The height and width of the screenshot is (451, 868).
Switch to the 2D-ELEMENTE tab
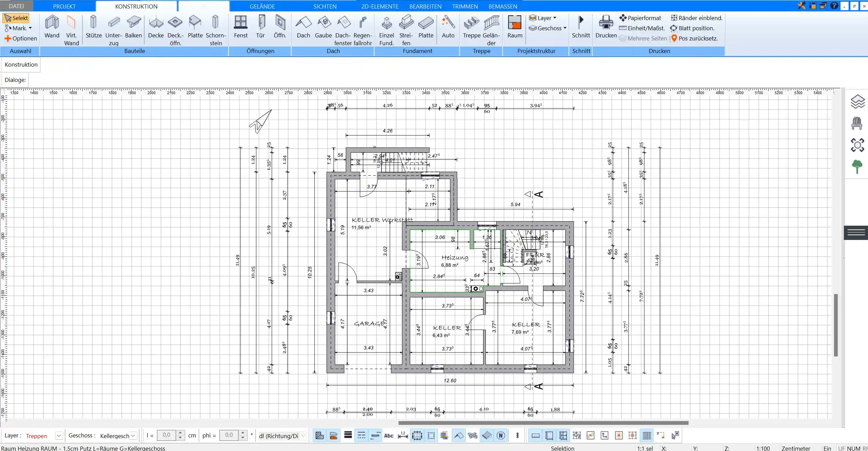pyautogui.click(x=380, y=6)
